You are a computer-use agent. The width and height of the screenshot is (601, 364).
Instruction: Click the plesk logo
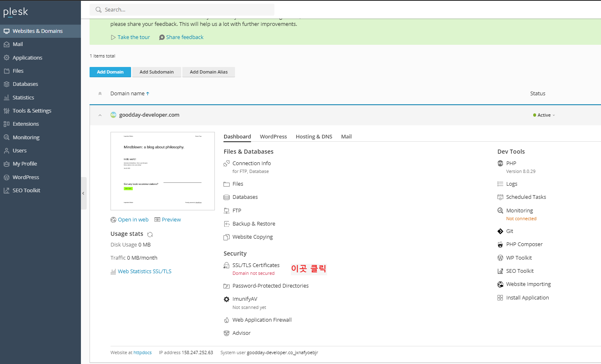16,12
